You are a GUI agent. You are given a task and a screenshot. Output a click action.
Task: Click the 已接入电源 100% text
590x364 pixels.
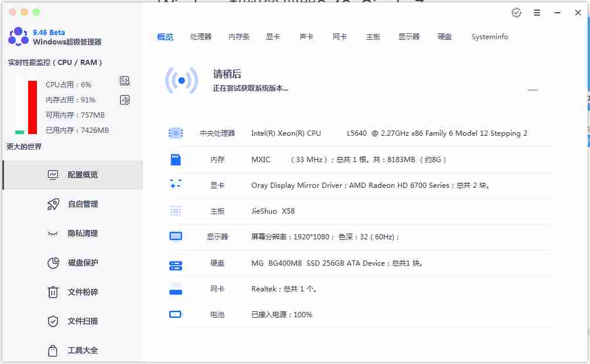[282, 315]
